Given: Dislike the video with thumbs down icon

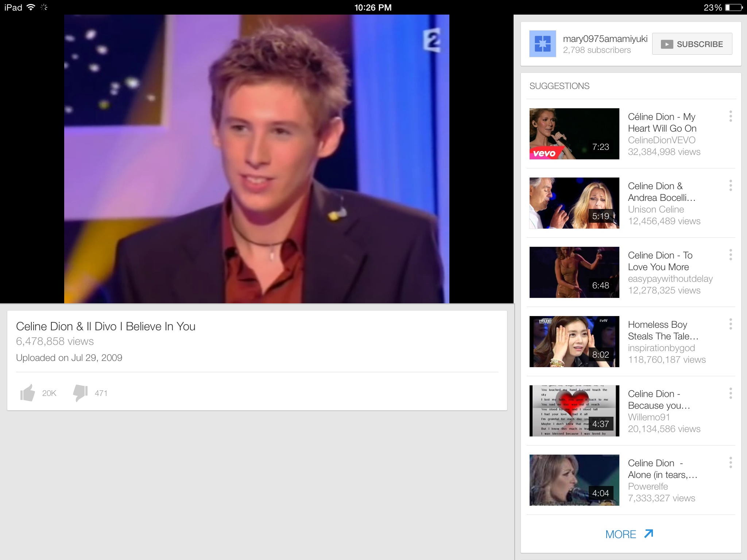Looking at the screenshot, I should click(x=80, y=393).
